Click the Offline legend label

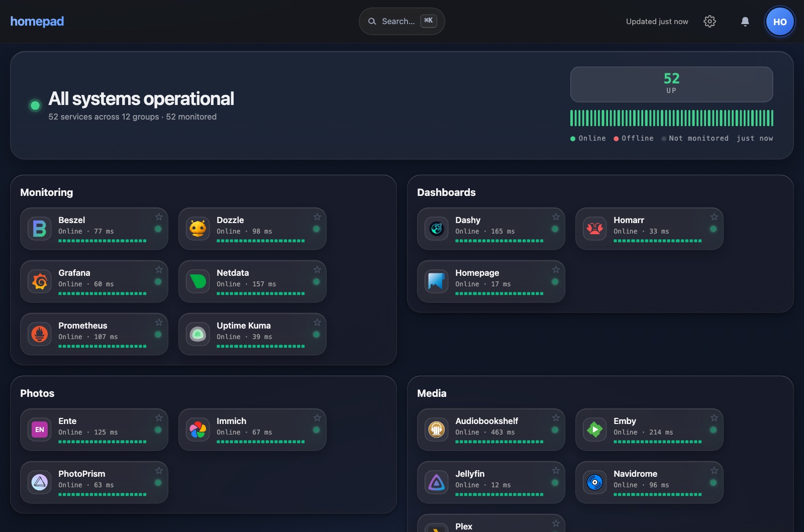(638, 138)
